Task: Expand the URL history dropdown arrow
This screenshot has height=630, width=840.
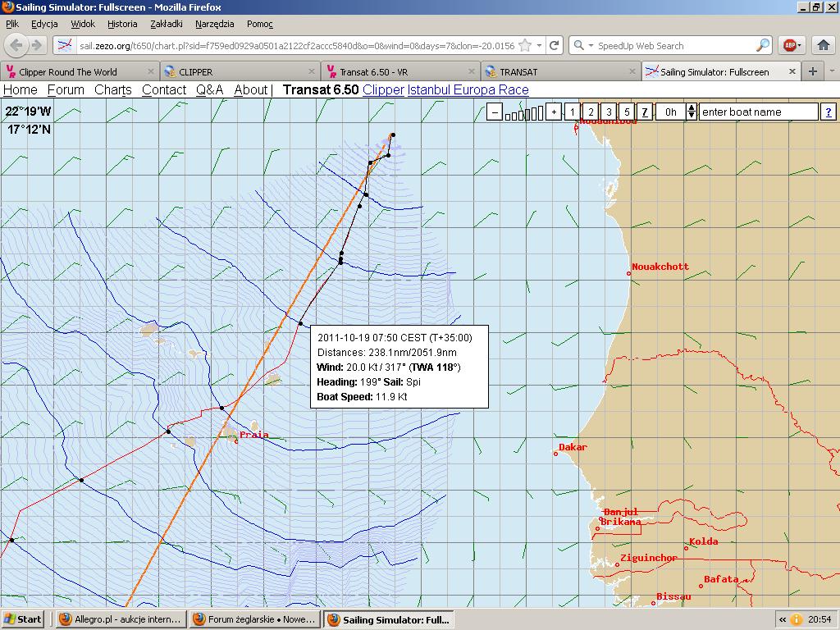Action: (x=539, y=46)
